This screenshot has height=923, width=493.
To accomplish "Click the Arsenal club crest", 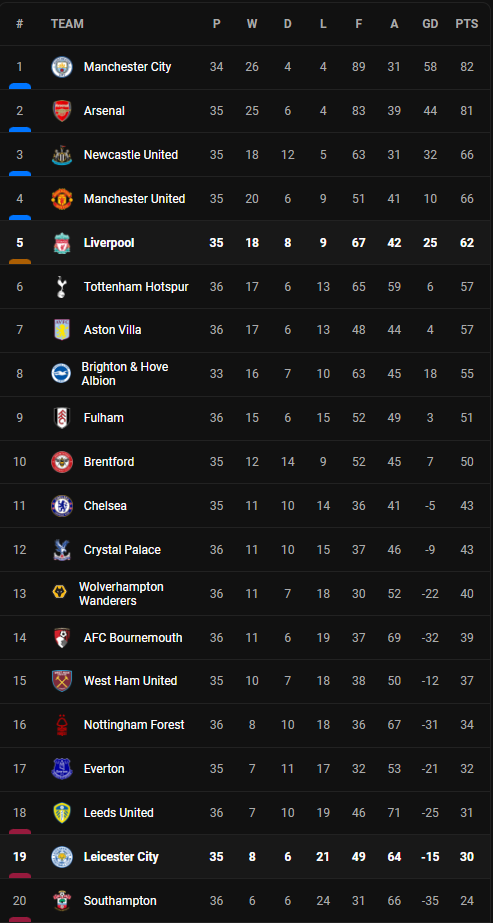I will [x=62, y=111].
